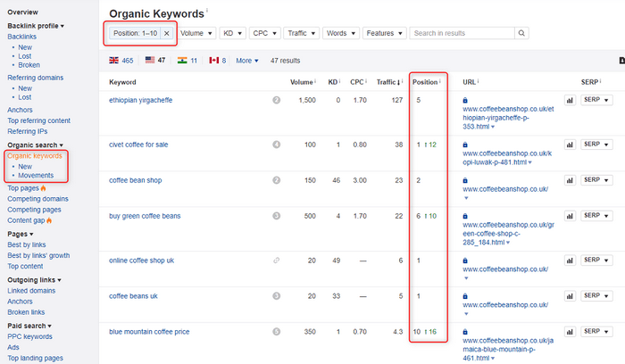
Task: Open Top landing pages in the sidebar
Action: tap(35, 358)
